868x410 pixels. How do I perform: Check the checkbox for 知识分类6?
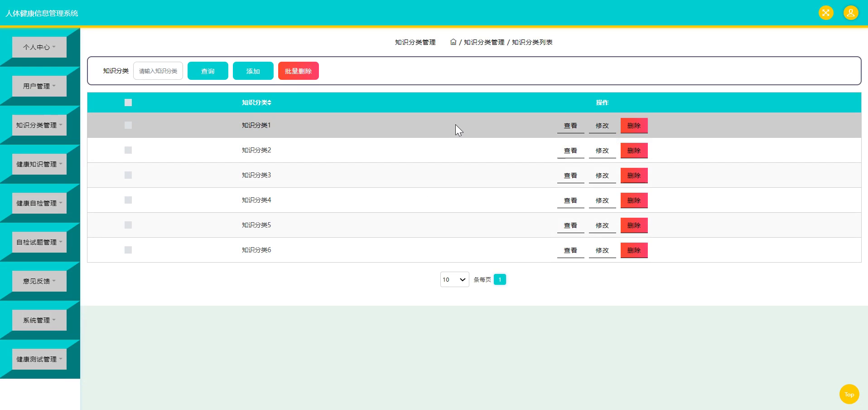pyautogui.click(x=128, y=250)
